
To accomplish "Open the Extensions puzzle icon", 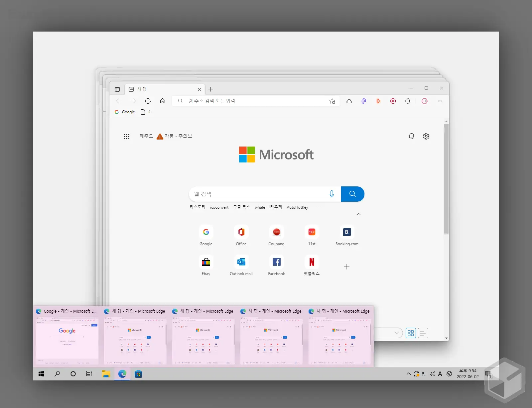I will click(408, 101).
